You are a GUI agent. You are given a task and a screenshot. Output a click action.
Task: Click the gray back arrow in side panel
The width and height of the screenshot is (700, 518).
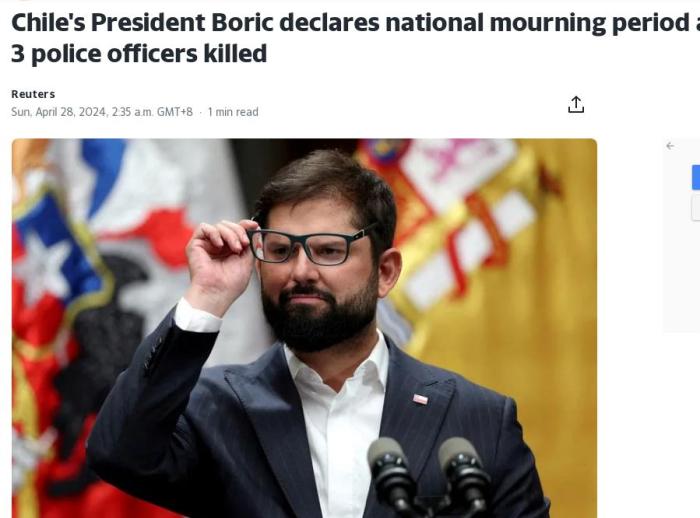(670, 146)
